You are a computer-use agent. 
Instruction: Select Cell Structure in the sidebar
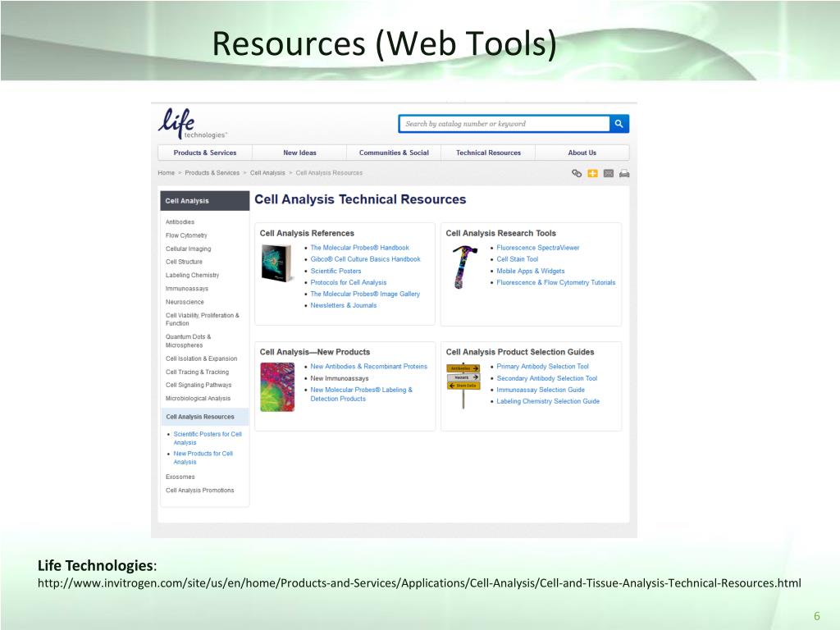184,262
